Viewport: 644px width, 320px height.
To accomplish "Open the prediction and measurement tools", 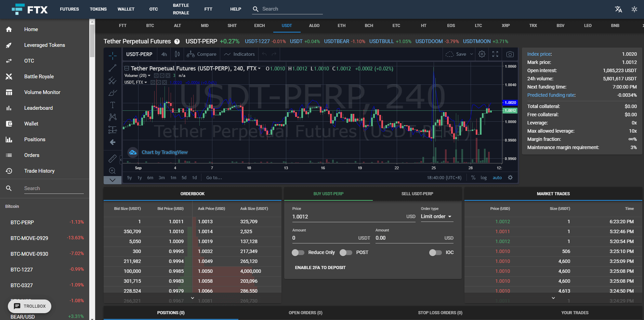I will click(x=113, y=130).
